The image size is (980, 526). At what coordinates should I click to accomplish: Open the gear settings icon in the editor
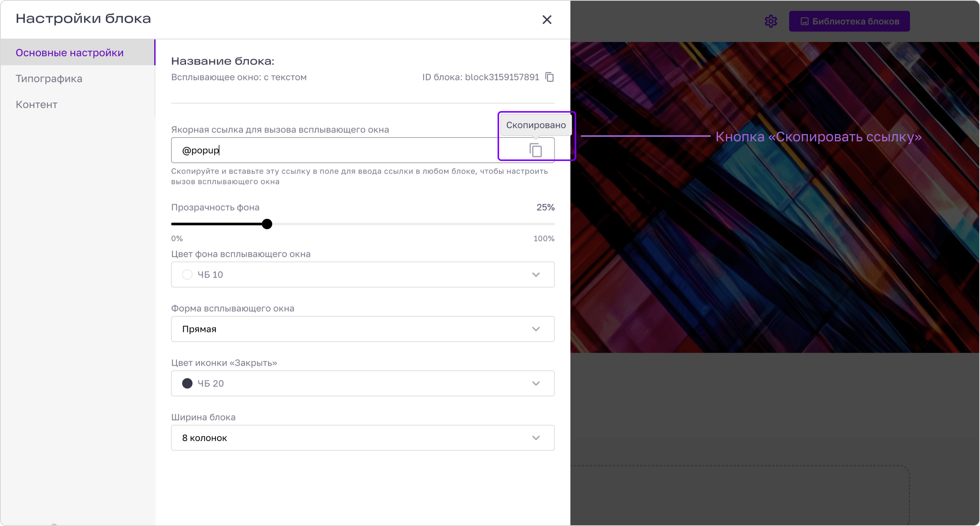(771, 21)
